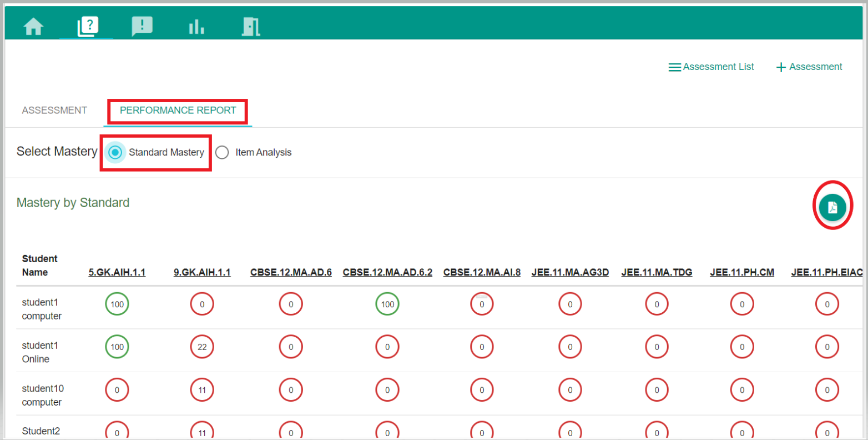Open the CBSE.12.MA.AD.6.2 column header

pos(387,272)
